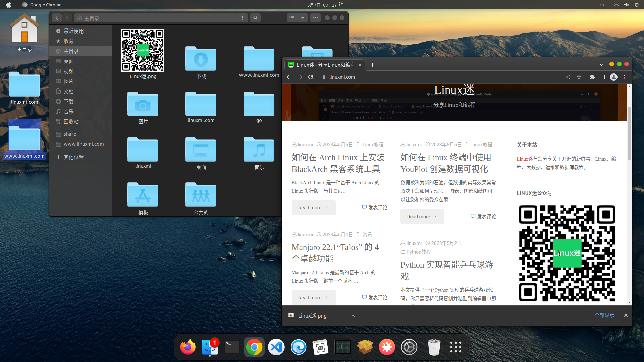Click the Google Chrome dock icon
This screenshot has height=362, width=644.
click(x=254, y=347)
